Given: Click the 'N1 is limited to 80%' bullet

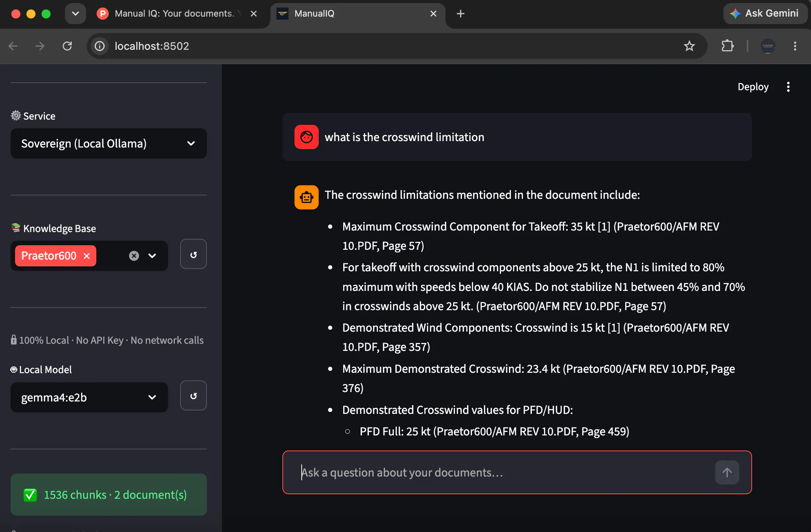Looking at the screenshot, I should coord(544,287).
